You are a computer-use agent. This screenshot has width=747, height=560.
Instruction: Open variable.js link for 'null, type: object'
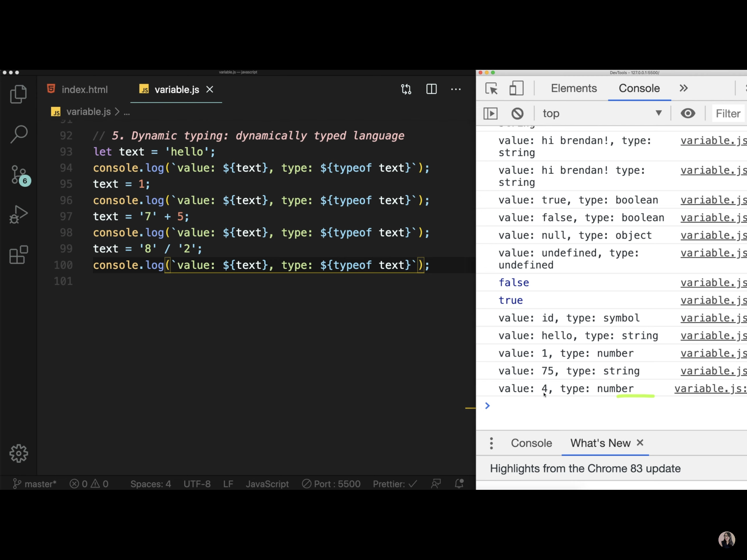pos(713,235)
